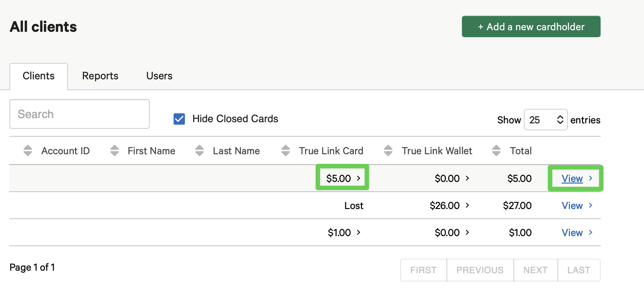Screen dimensions: 644x294
Task: Sort by Last Name sort arrows
Action: [x=200, y=151]
